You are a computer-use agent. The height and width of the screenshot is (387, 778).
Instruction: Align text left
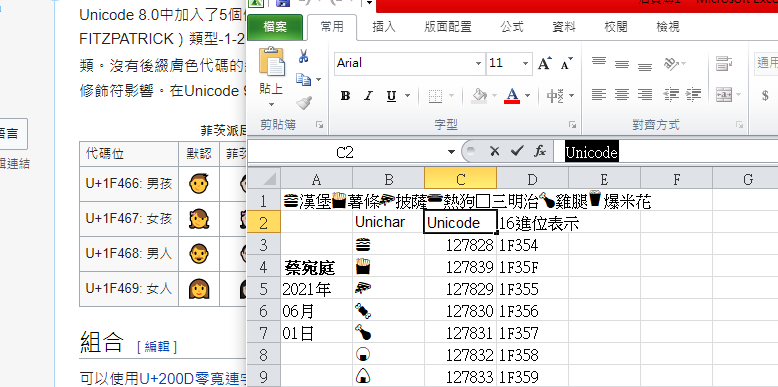coord(599,94)
